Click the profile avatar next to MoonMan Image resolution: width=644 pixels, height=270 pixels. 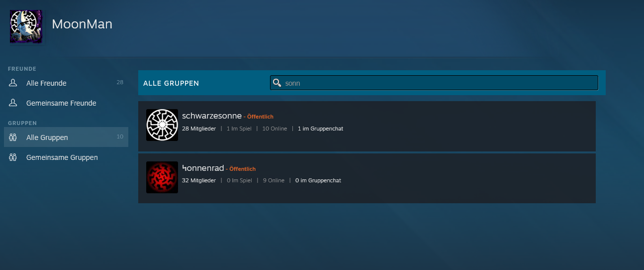pyautogui.click(x=26, y=26)
